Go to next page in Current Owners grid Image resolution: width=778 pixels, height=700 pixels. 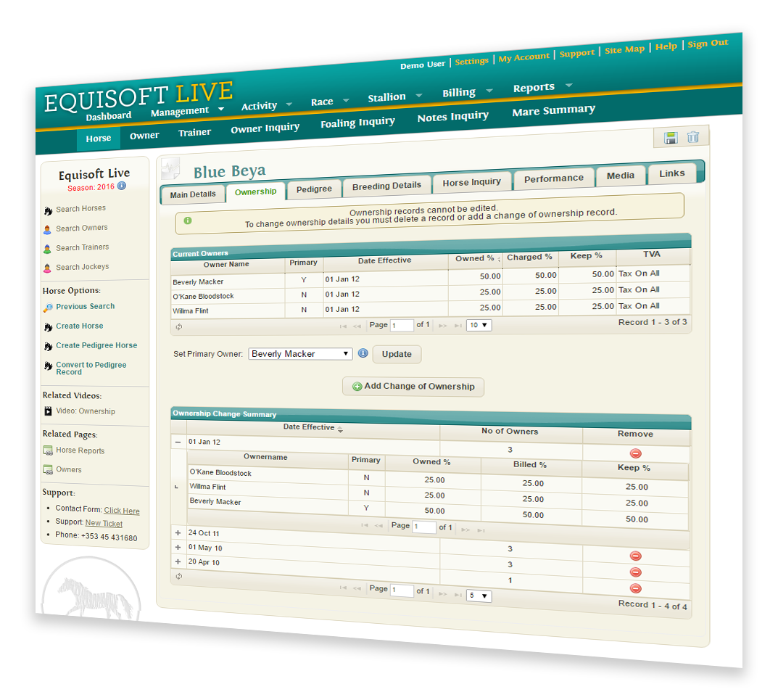pos(442,326)
